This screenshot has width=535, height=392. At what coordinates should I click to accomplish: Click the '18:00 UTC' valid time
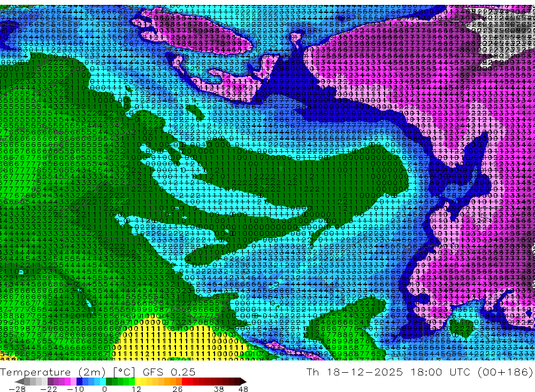point(440,372)
